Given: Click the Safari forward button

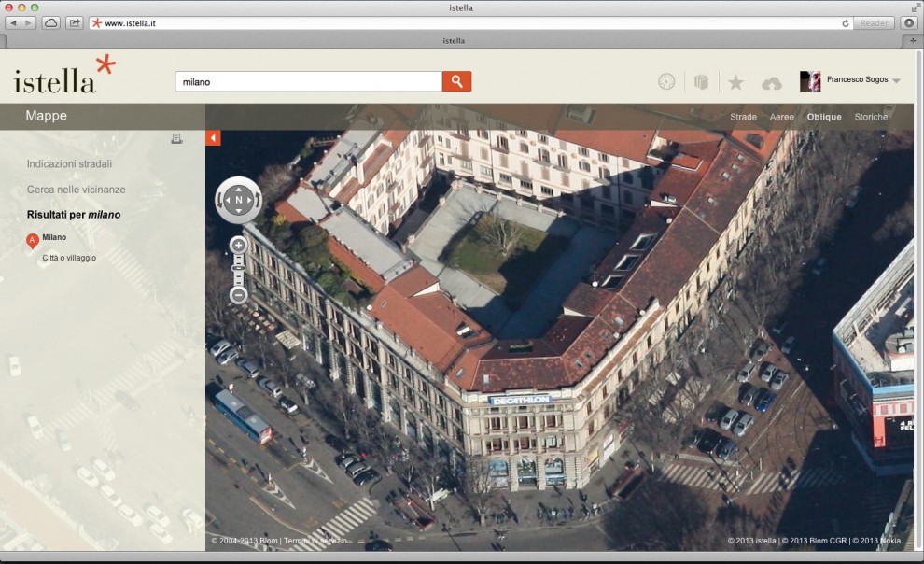Looking at the screenshot, I should 28,23.
